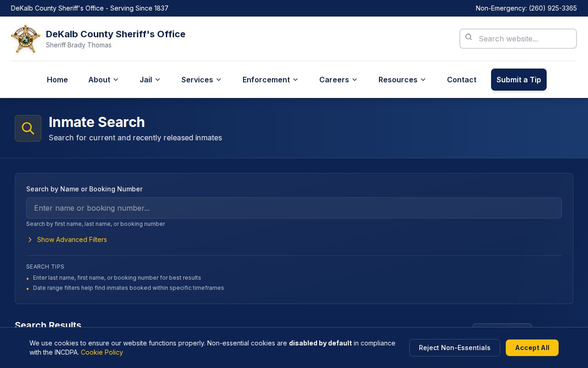
Task: Reject Non-Essentials cookies
Action: point(455,348)
